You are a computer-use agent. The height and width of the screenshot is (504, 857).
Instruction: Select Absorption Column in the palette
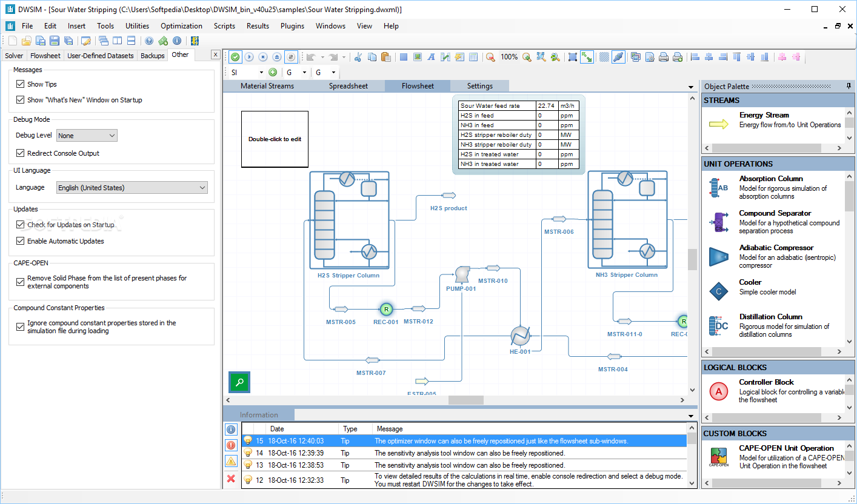[x=775, y=188]
